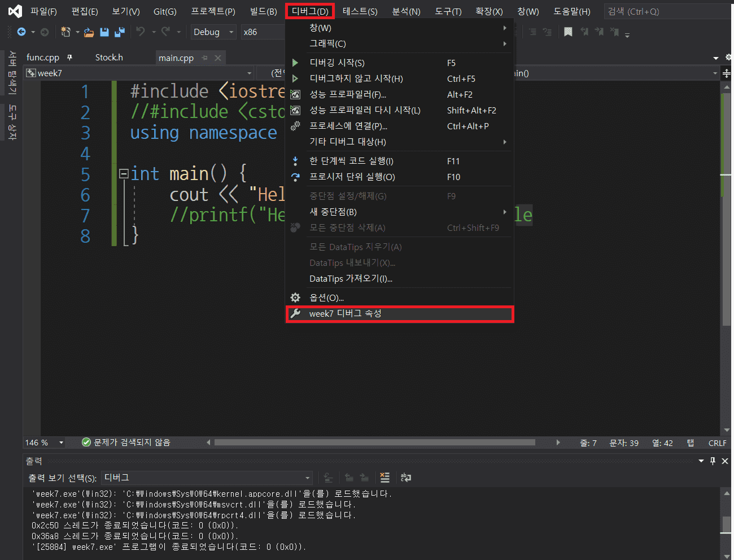Collapse the main() function code block
This screenshot has height=560, width=734.
pos(124,173)
